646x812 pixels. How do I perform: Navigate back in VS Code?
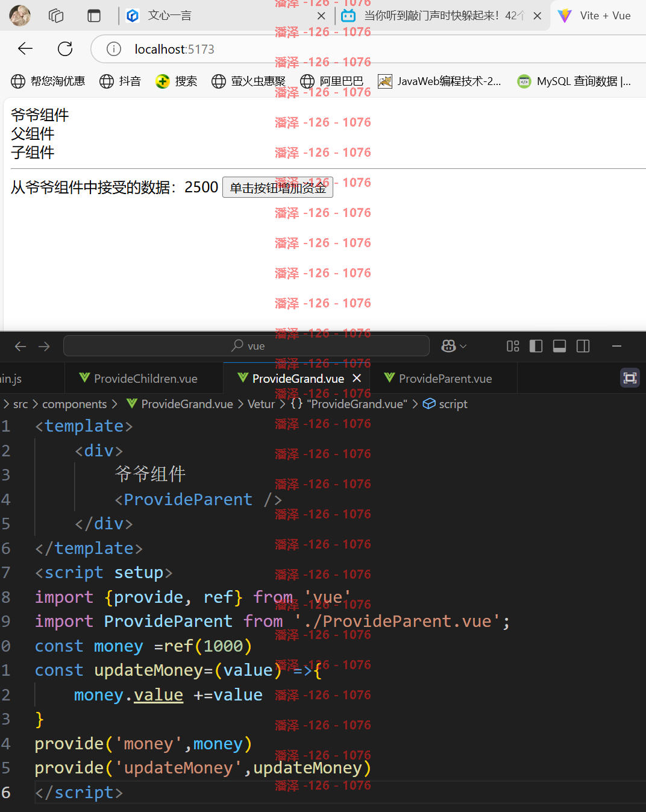click(x=20, y=346)
